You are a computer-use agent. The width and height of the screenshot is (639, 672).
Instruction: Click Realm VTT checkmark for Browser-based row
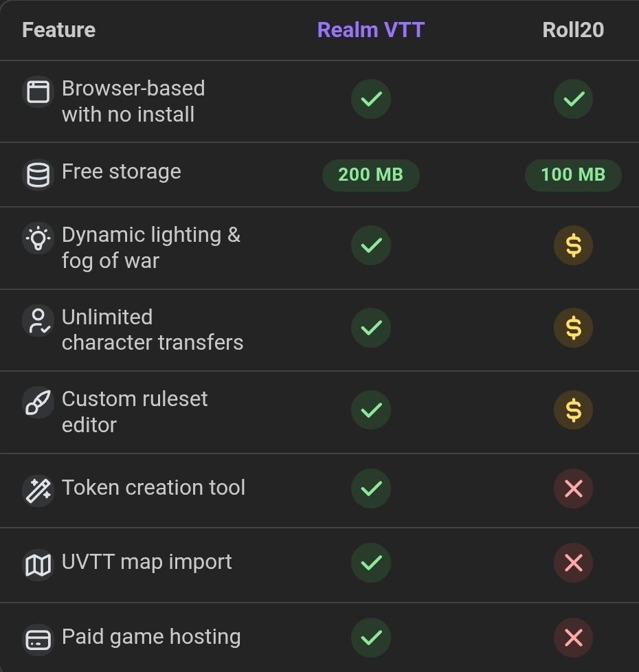pos(371,99)
